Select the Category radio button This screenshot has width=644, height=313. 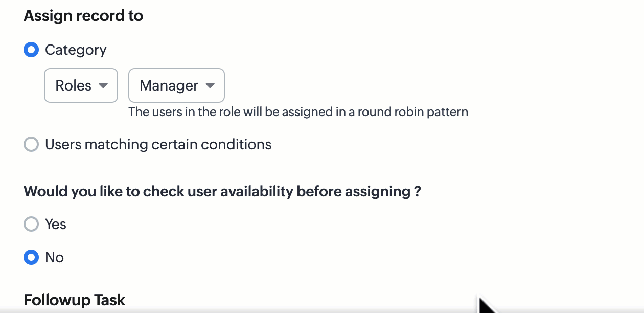point(31,50)
